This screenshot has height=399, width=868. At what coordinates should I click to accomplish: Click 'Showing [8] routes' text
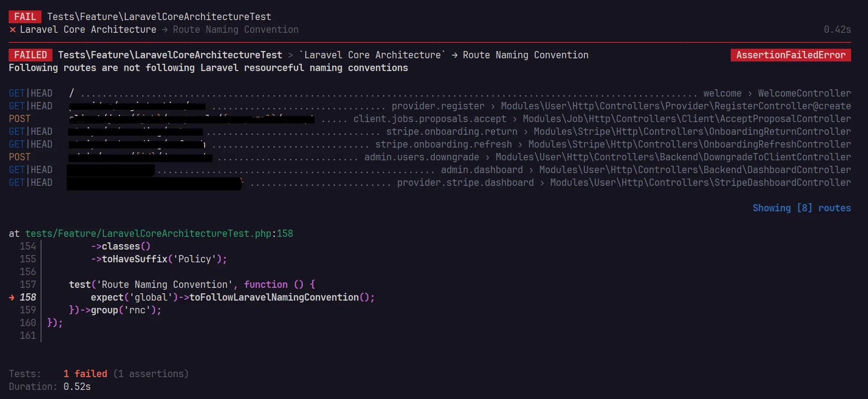click(x=801, y=208)
